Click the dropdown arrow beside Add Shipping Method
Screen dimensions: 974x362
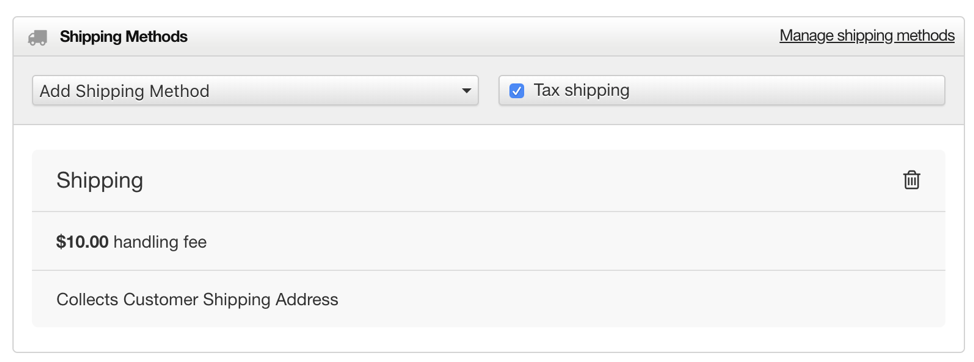tap(467, 91)
